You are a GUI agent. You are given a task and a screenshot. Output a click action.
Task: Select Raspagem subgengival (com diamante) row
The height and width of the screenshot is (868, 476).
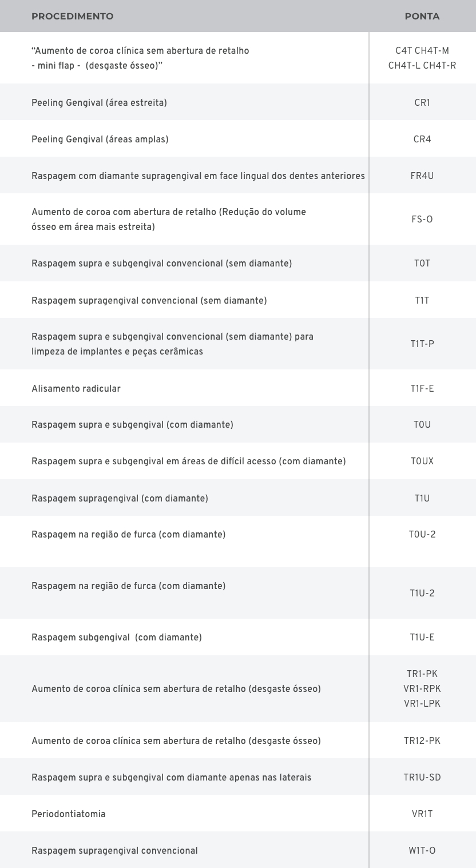117,638
